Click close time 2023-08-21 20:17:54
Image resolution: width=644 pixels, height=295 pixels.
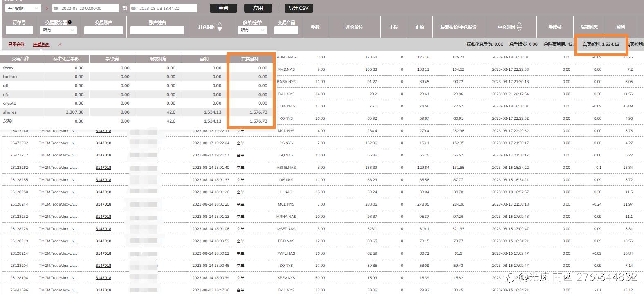(x=510, y=94)
